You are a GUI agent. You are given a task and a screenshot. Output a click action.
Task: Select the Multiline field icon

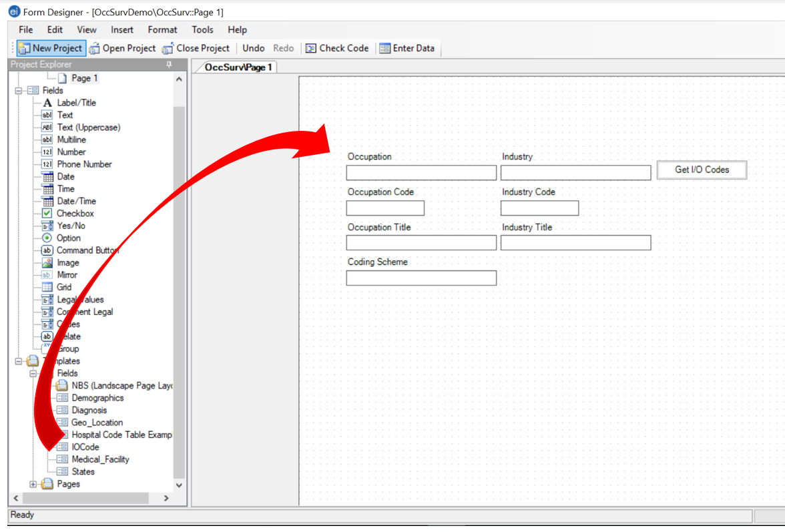(x=47, y=140)
